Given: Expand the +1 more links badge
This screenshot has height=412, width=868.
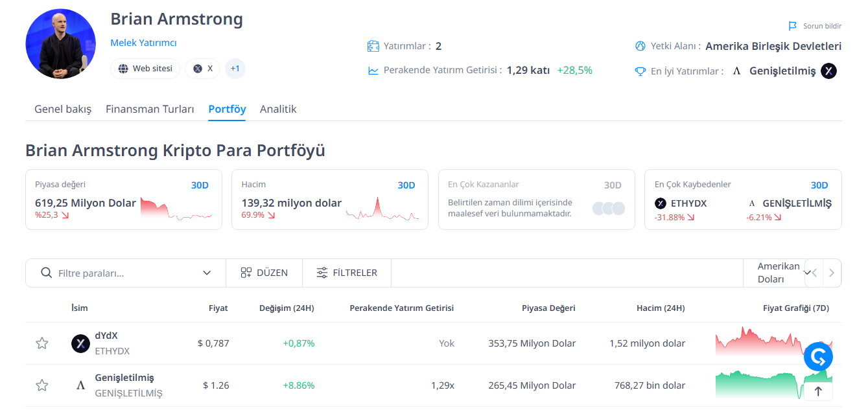Looking at the screenshot, I should [235, 69].
